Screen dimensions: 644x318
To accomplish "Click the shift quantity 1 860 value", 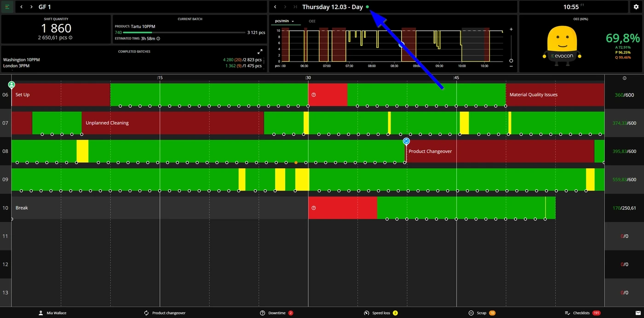I will (56, 29).
